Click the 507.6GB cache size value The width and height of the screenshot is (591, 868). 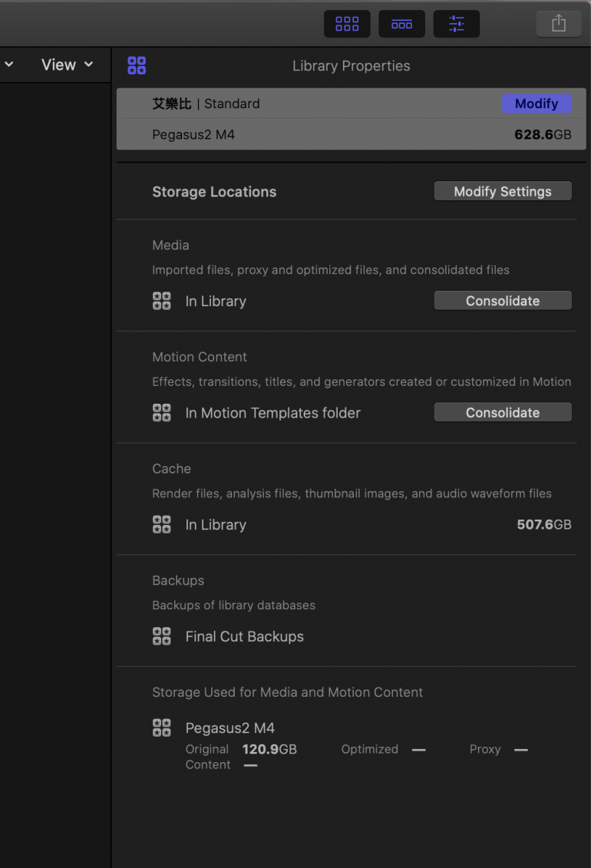[543, 525]
